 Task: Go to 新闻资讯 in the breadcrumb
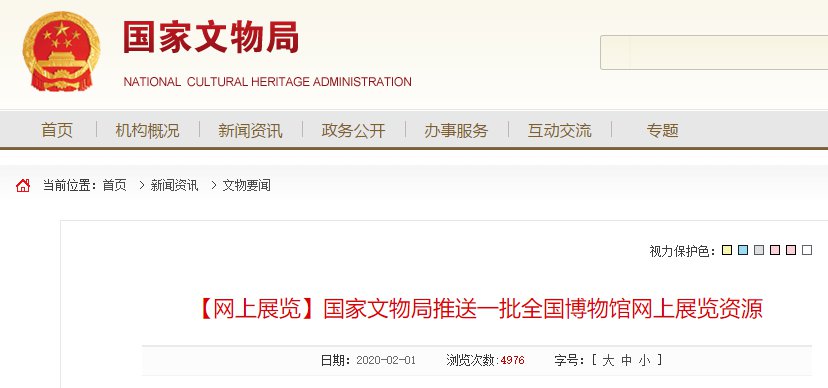(174, 185)
